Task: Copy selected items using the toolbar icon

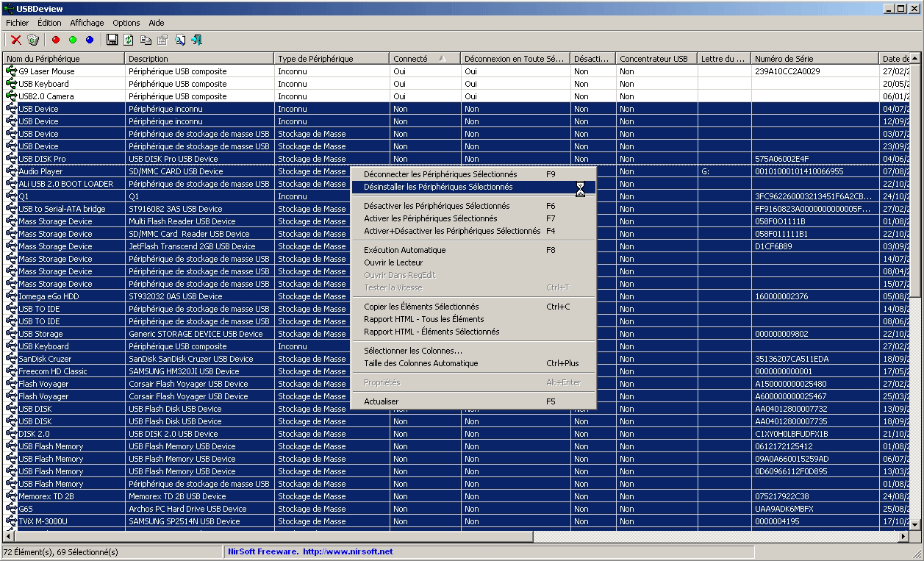Action: (146, 40)
